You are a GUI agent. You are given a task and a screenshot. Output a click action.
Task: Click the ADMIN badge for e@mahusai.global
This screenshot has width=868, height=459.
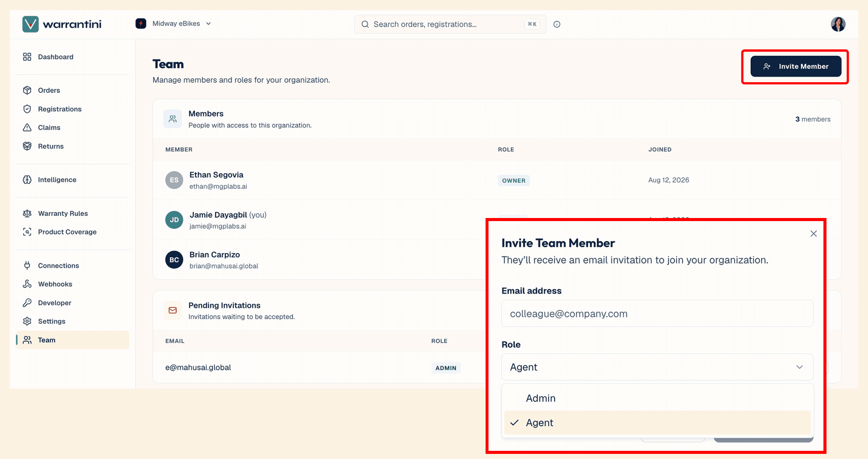446,368
